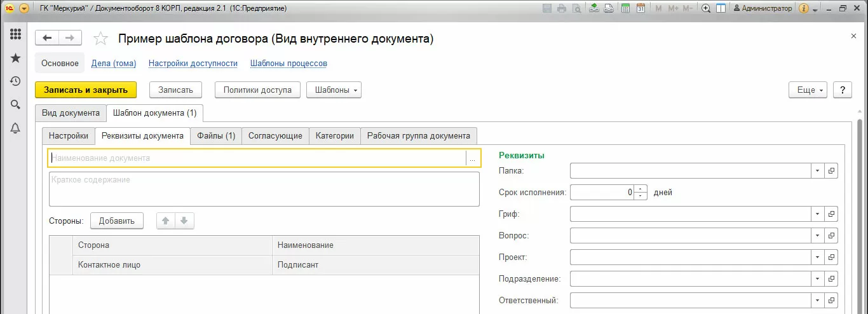Open Favorites star in left sidebar
Viewport: 868px width, 314px height.
(16, 58)
